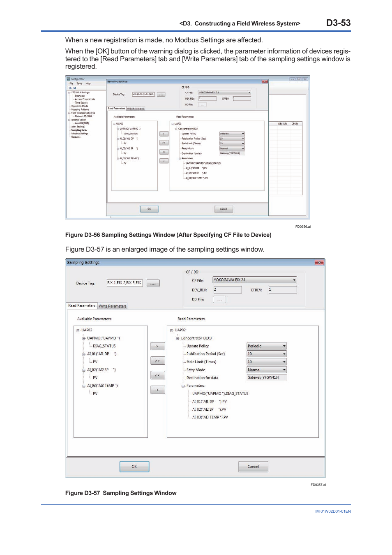Click OK in small Sampling Settings dialog
This screenshot has height=555, width=392.
(x=149, y=209)
